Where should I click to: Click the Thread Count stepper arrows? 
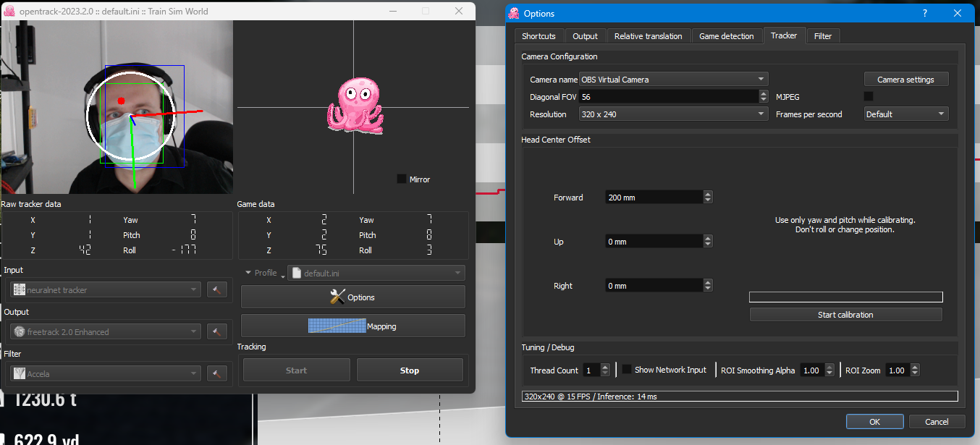coord(607,370)
